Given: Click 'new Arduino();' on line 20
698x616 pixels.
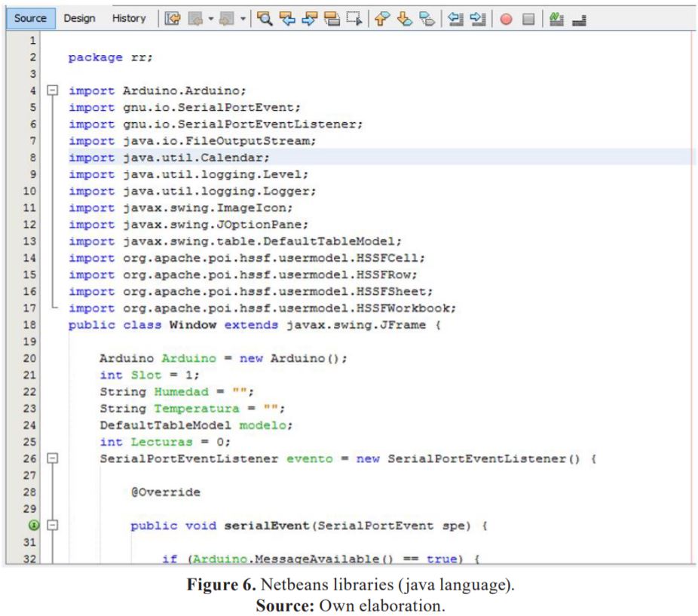Looking at the screenshot, I should [293, 359].
